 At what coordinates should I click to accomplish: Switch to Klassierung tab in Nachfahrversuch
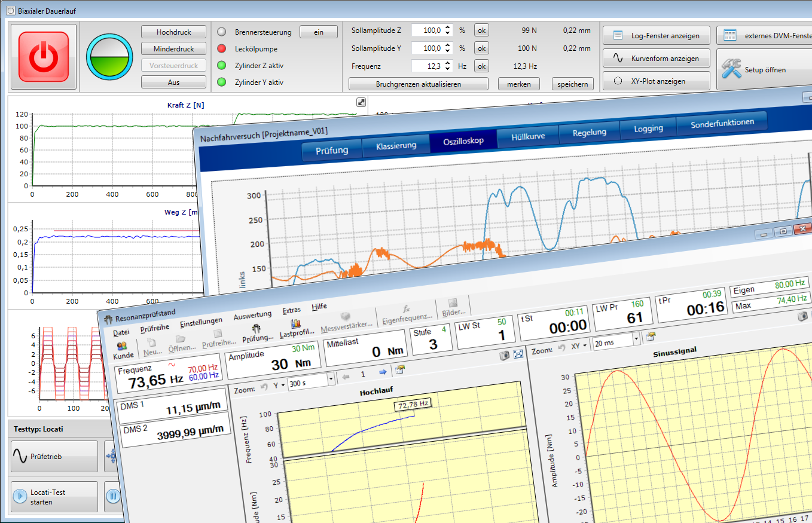click(x=396, y=145)
